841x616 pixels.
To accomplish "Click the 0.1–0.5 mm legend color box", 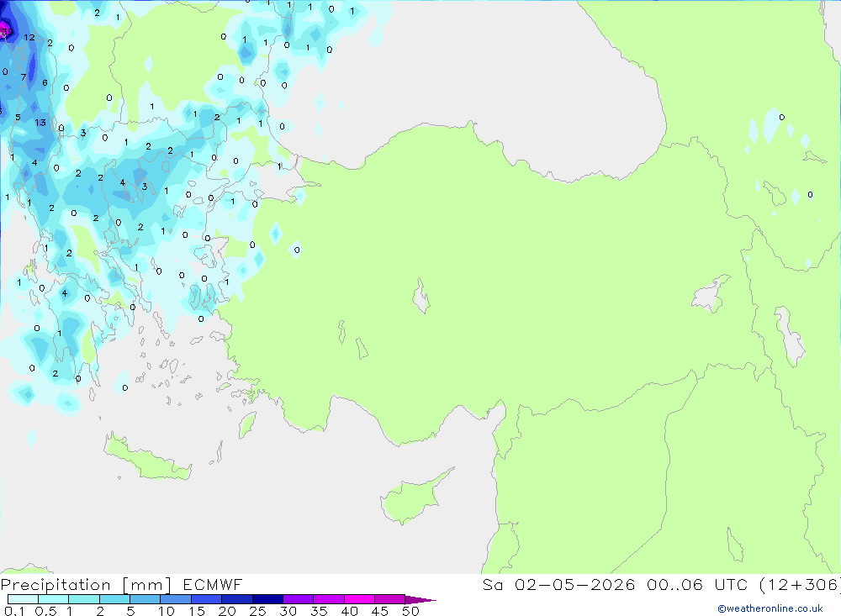I will click(23, 599).
